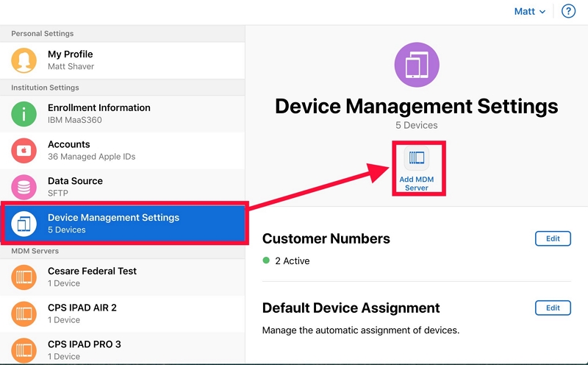
Task: Click the My Profile avatar icon
Action: click(x=24, y=60)
